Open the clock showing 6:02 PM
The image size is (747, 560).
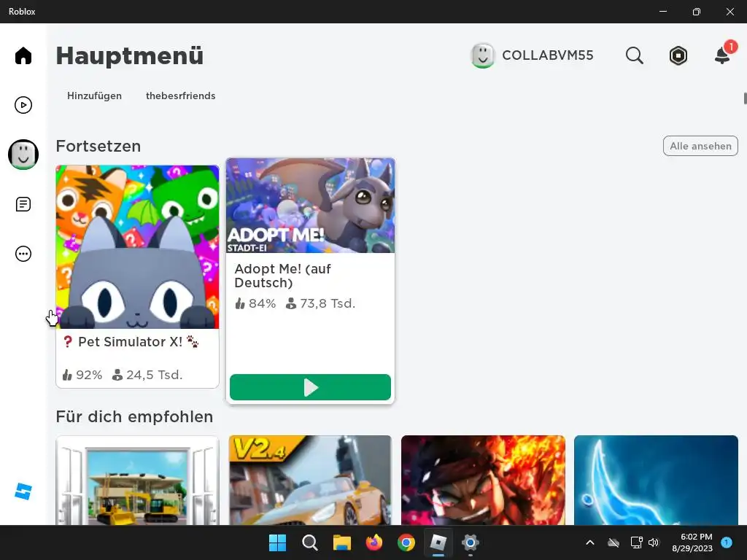(692, 542)
